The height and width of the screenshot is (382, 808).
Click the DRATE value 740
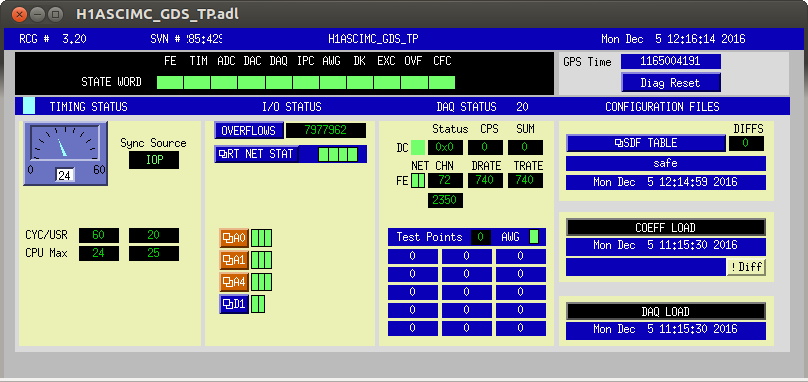point(485,180)
